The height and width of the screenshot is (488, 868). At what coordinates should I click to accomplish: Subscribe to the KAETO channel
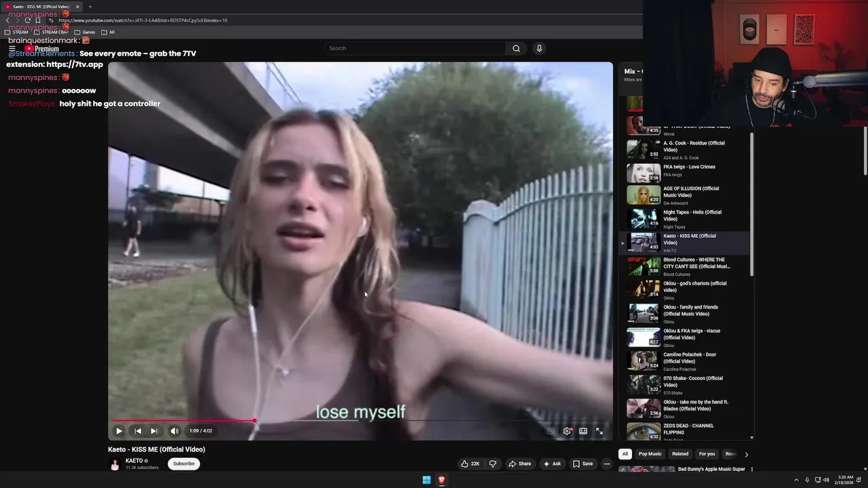[x=184, y=464]
